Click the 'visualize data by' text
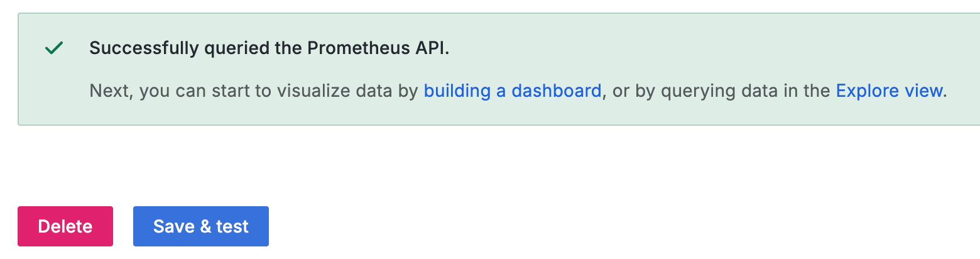The image size is (980, 259). 353,91
